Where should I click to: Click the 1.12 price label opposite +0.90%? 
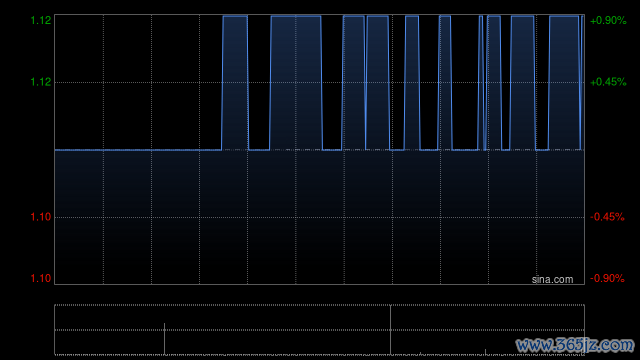41,20
